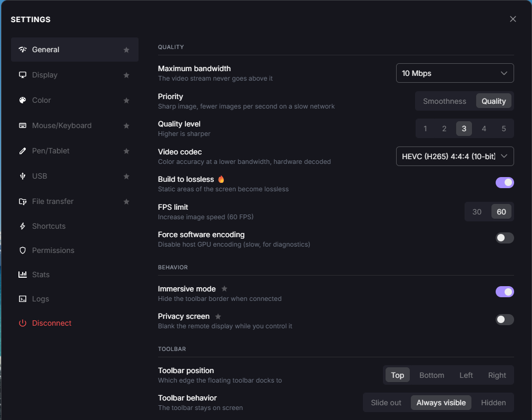This screenshot has width=532, height=420.
Task: Click the File transfer icon
Action: [23, 201]
